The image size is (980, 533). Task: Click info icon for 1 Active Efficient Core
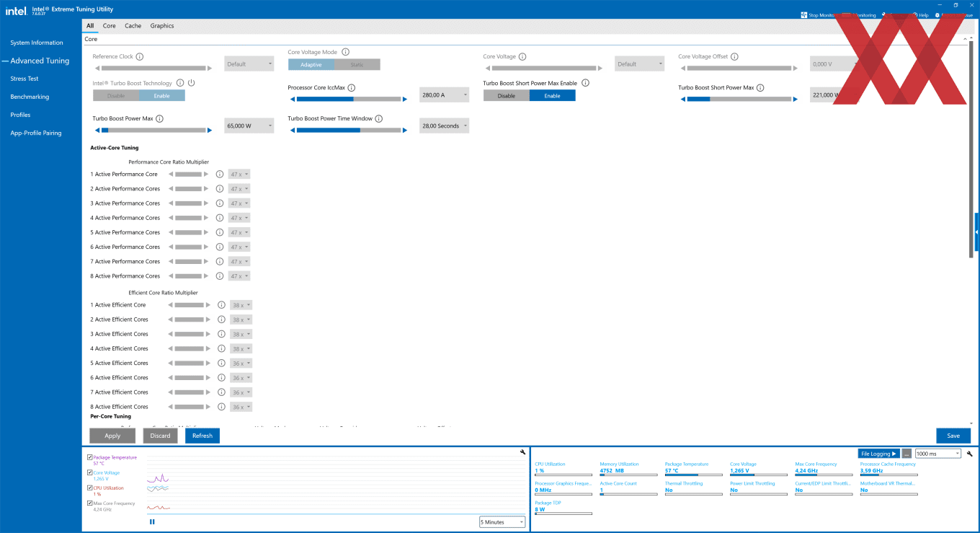click(x=221, y=305)
